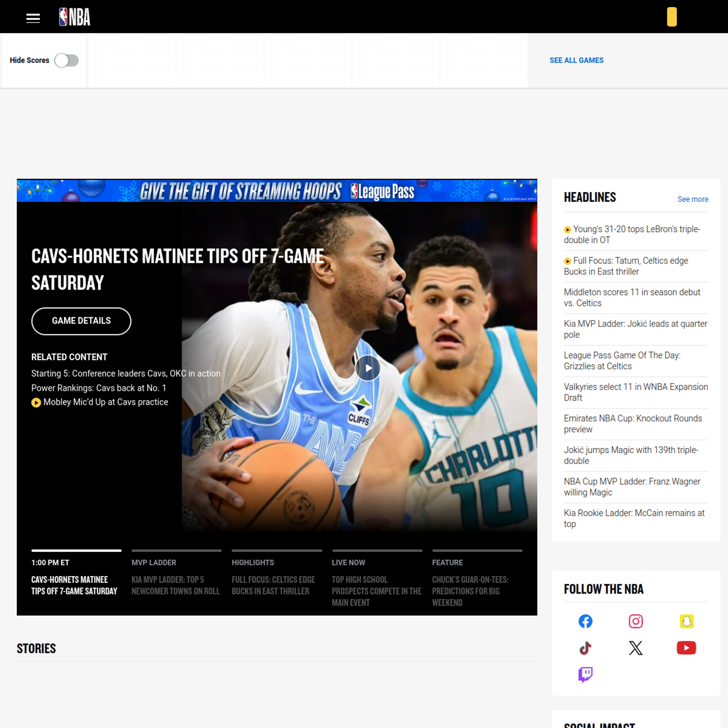The image size is (728, 728).
Task: Click play icon beside Mobley Mic'd Up
Action: click(x=36, y=402)
